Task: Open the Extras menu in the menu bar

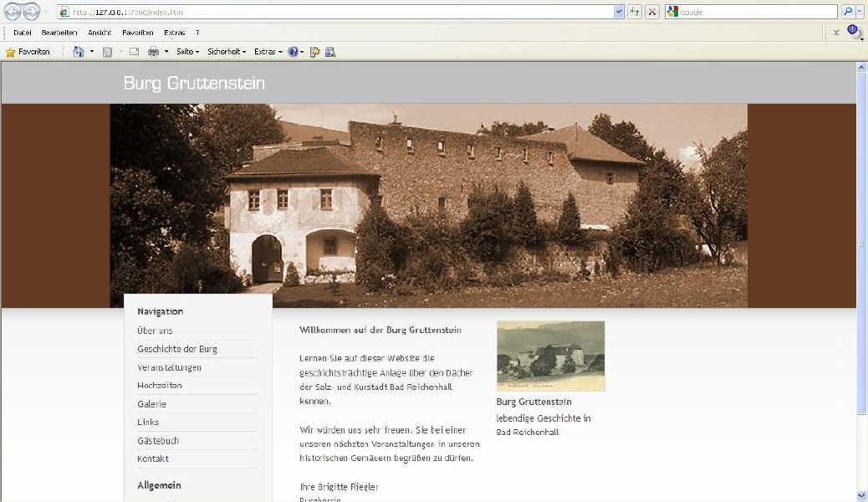Action: click(x=175, y=33)
